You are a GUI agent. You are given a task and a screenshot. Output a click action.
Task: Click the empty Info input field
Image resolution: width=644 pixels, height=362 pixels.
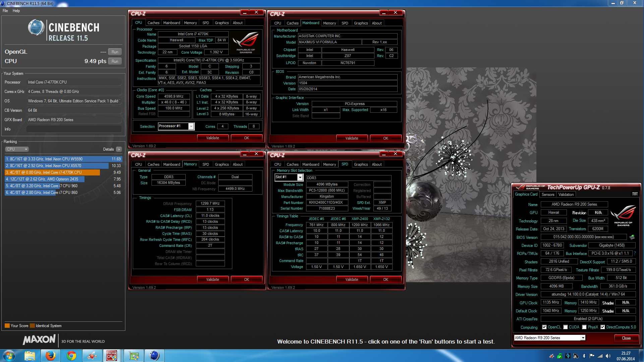pos(74,129)
